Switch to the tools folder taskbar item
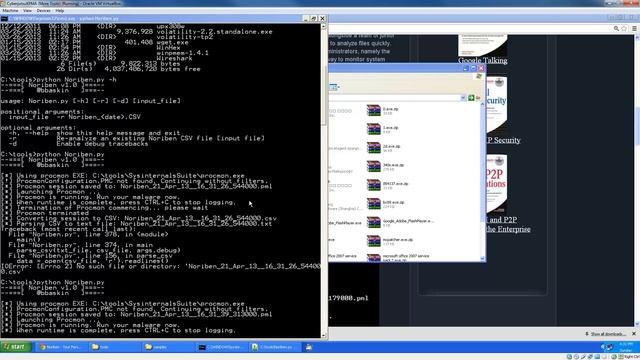The width and height of the screenshot is (640, 360). point(114,347)
